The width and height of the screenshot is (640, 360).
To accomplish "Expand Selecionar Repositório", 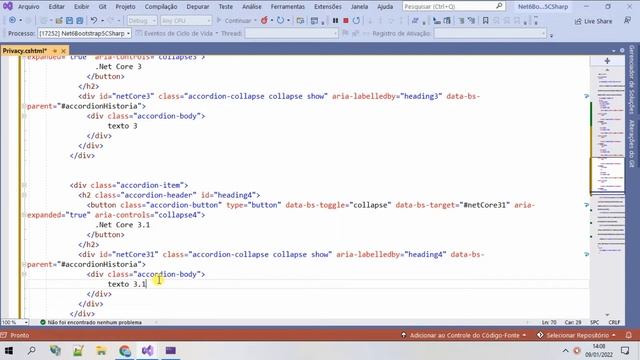I will (576, 335).
